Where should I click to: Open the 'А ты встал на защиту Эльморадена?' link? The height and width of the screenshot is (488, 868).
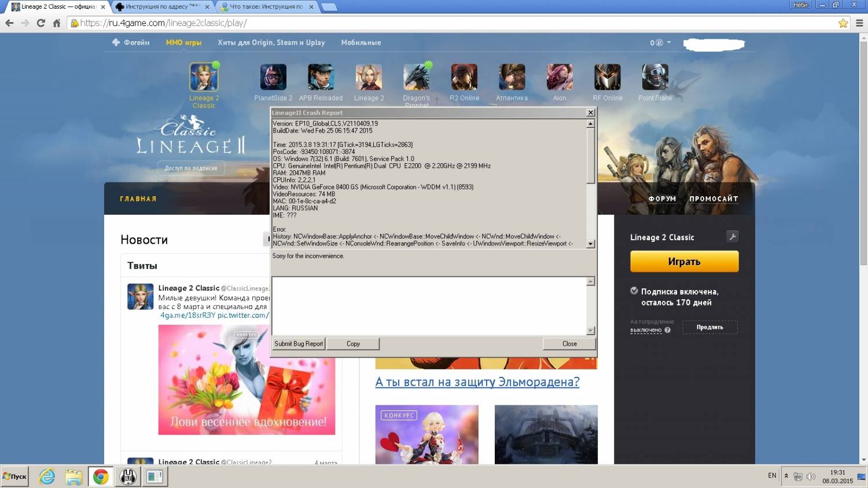(477, 382)
